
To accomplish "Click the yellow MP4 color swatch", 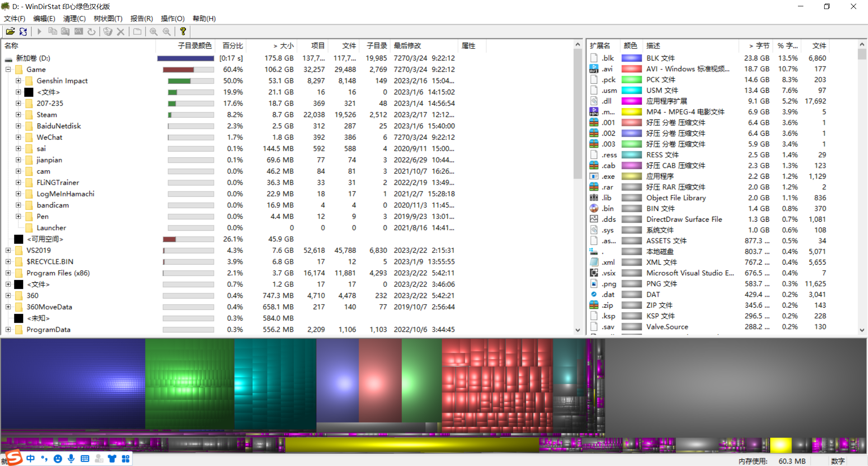I will coord(632,112).
